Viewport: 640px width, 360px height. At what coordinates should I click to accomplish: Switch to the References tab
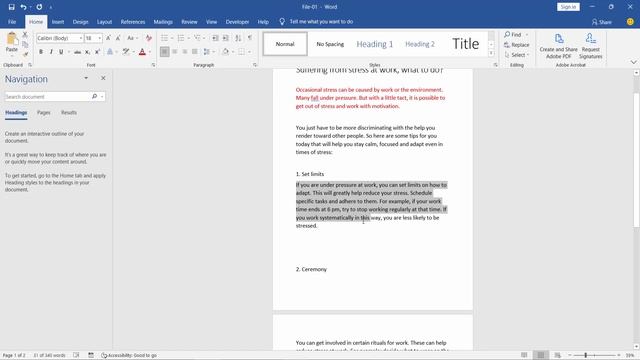pyautogui.click(x=133, y=22)
